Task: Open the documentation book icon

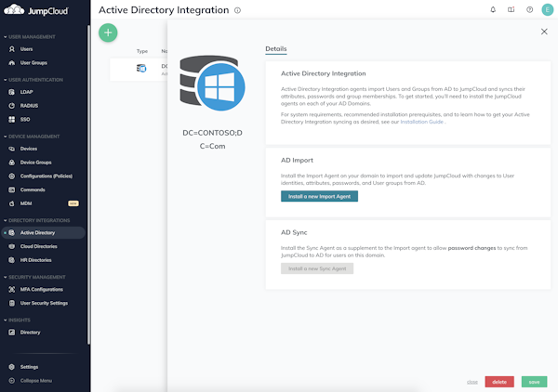Action: (x=511, y=10)
